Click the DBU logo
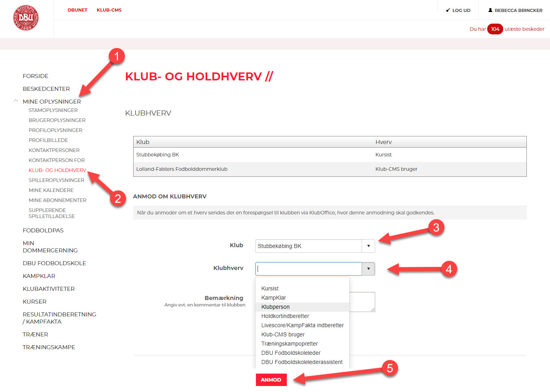The image size is (550, 392). point(26,18)
